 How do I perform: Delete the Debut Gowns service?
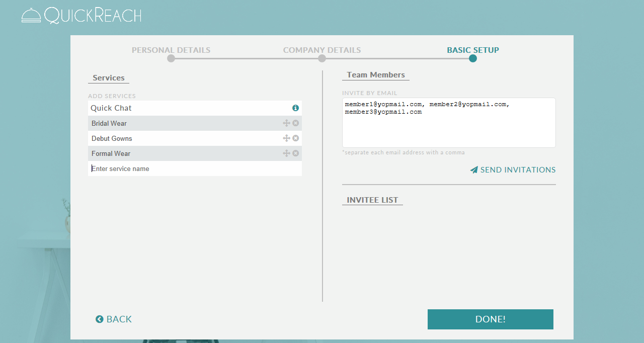pos(296,138)
